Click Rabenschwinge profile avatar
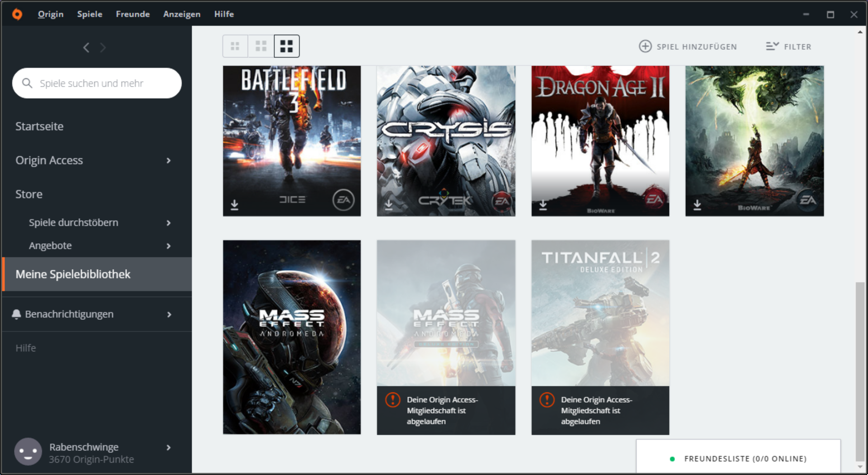868x475 pixels. click(28, 451)
